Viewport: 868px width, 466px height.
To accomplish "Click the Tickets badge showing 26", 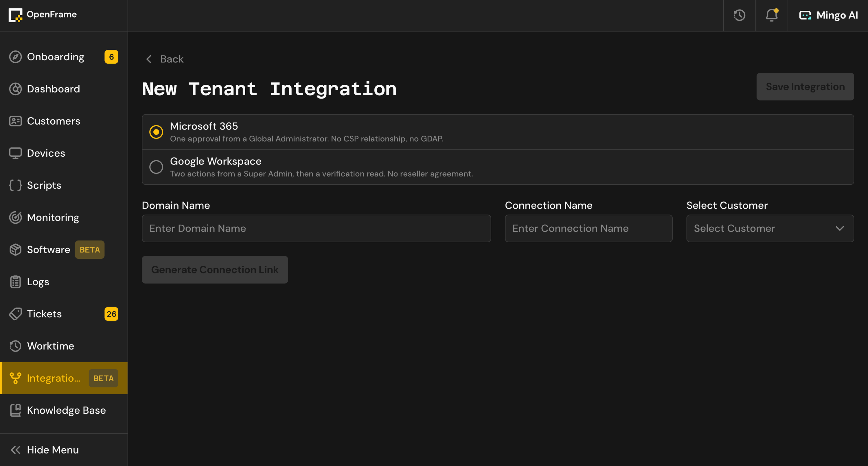I will pos(111,314).
